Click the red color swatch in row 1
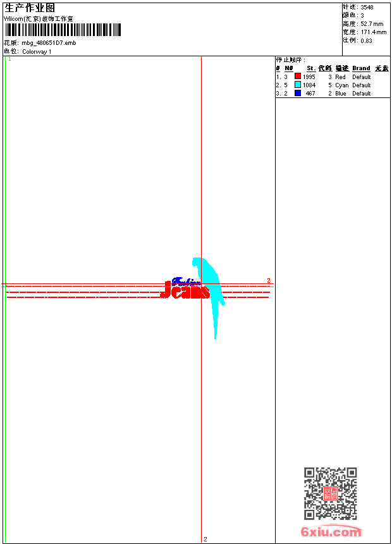Screen dimensions: 392x544 (x=298, y=77)
